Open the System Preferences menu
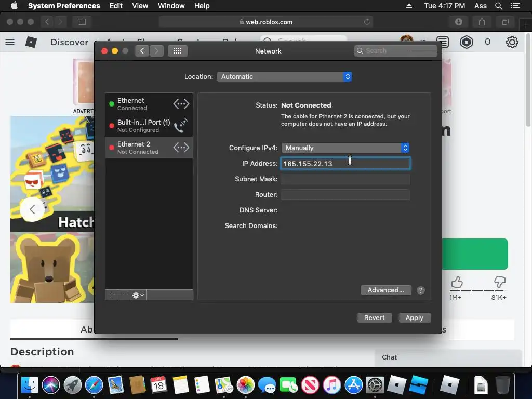532x399 pixels. coord(64,6)
